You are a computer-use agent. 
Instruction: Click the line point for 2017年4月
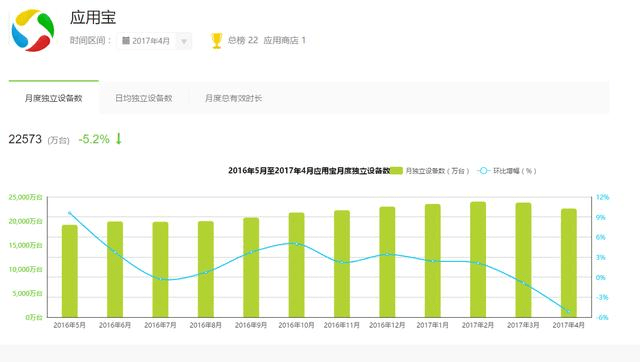pos(569,312)
